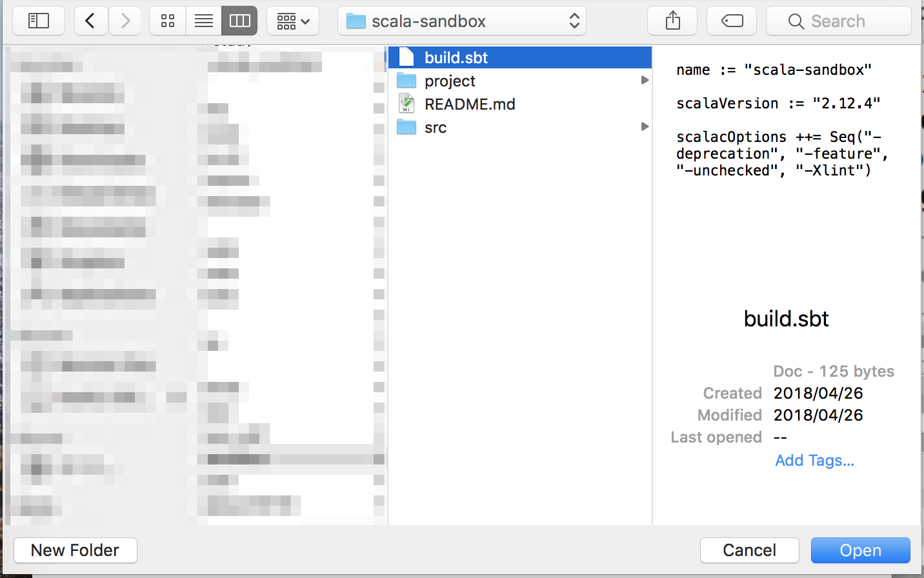
Task: Open the grouping options dropdown
Action: coord(292,21)
